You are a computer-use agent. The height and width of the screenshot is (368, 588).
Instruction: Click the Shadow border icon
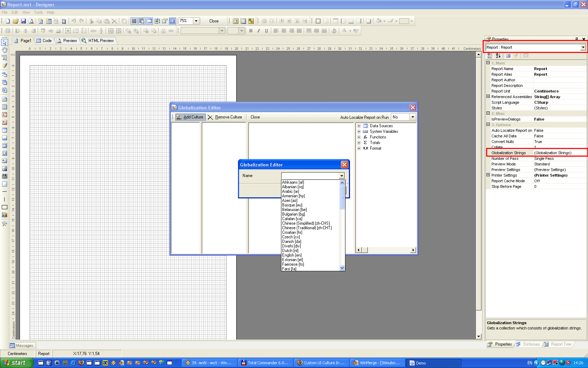[x=369, y=21]
